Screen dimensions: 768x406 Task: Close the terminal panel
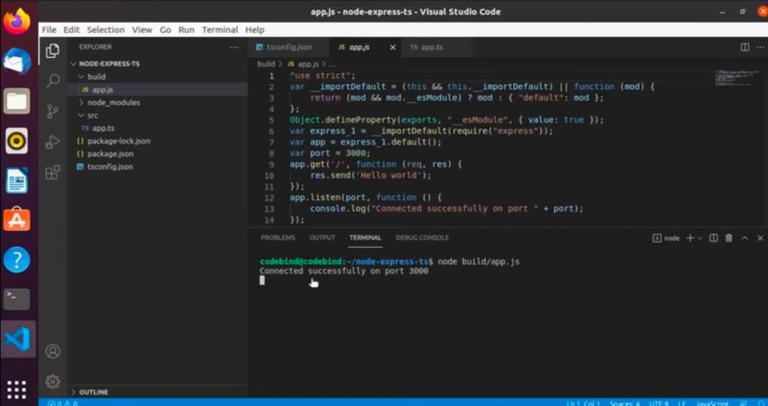pyautogui.click(x=760, y=238)
